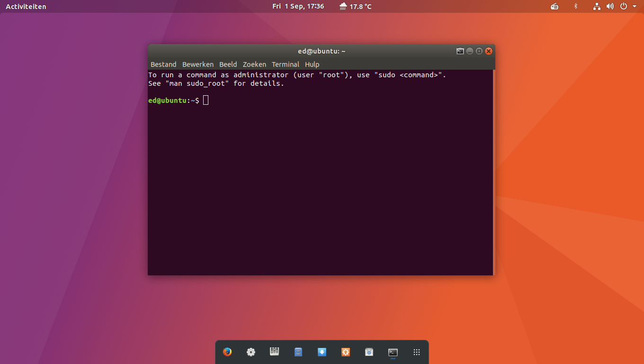Image resolution: width=644 pixels, height=364 pixels.
Task: Minimize the ed@ubuntu terminal window
Action: click(x=470, y=51)
